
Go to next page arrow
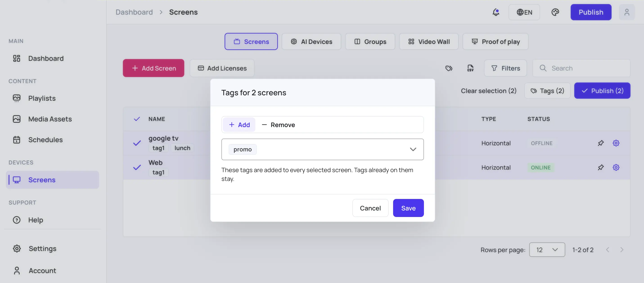(621, 250)
